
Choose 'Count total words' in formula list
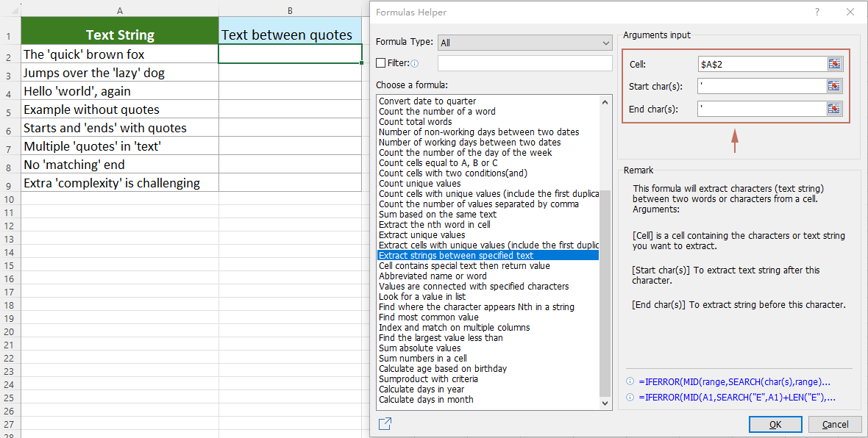(x=415, y=122)
